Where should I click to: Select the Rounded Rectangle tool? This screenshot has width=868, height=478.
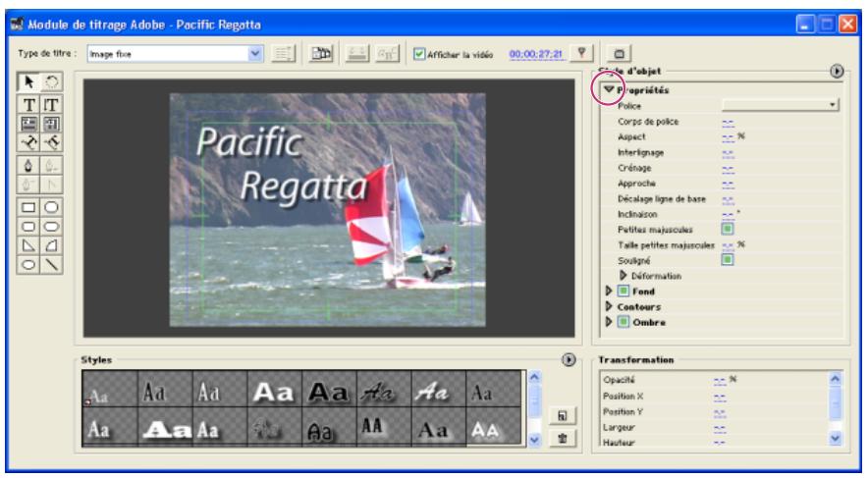[51, 227]
